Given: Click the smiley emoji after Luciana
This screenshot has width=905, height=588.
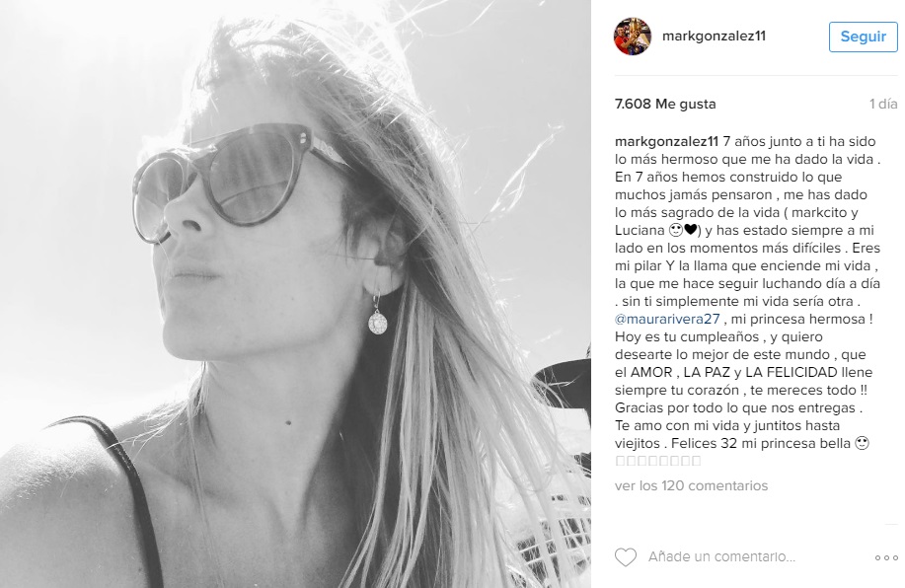Looking at the screenshot, I should (675, 230).
